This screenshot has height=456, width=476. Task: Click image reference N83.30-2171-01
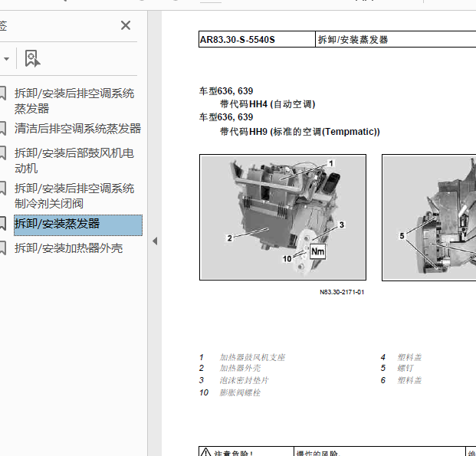342,292
